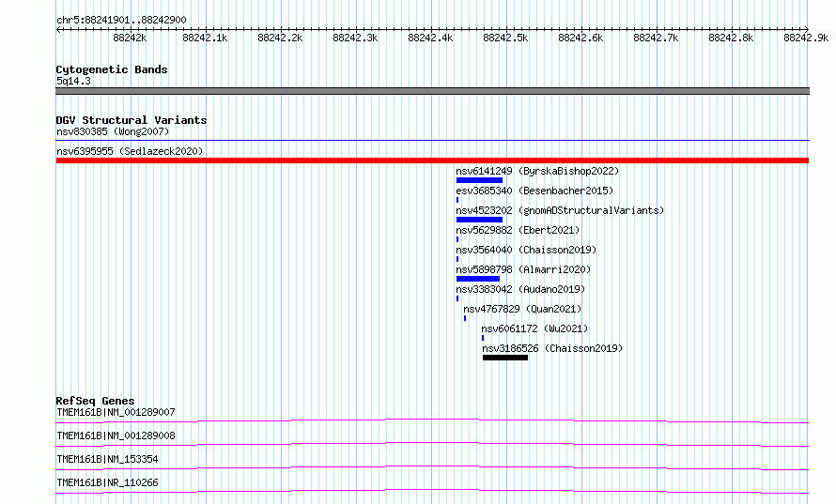Select the blue bar under nsv5898798
Image resolution: width=836 pixels, height=504 pixels.
pyautogui.click(x=478, y=279)
